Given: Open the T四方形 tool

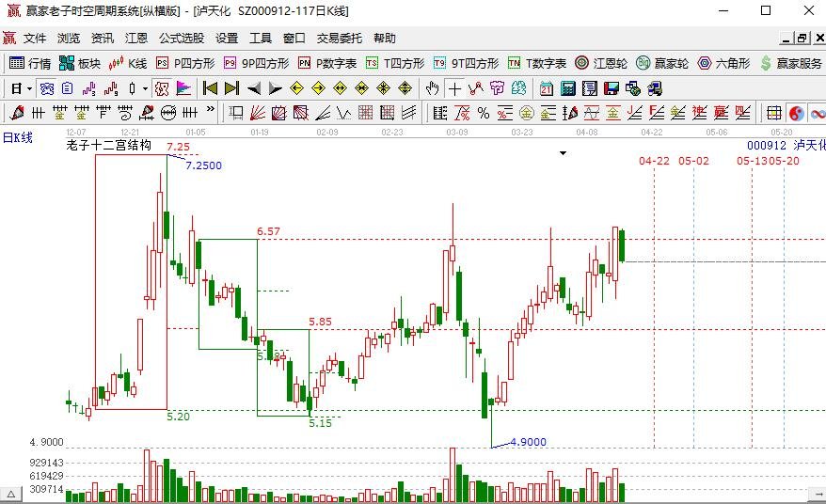Looking at the screenshot, I should point(395,63).
